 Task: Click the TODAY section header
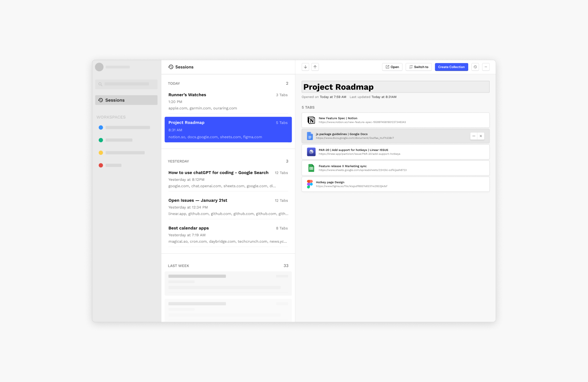174,84
